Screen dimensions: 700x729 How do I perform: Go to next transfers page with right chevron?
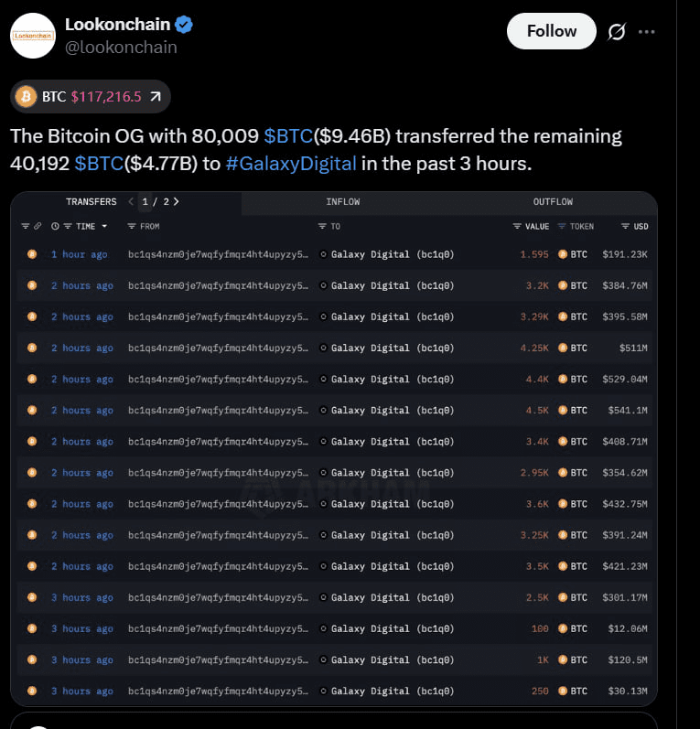click(x=176, y=201)
